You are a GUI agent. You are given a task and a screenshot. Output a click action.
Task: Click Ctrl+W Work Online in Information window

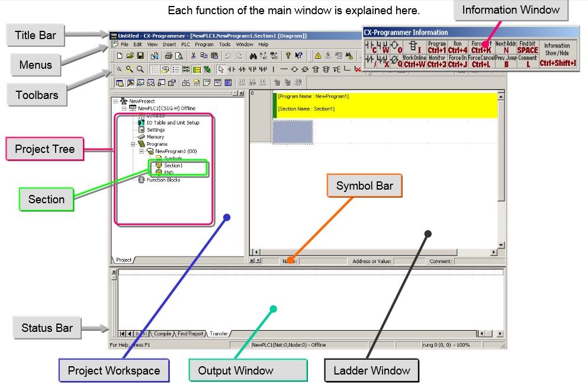(415, 62)
